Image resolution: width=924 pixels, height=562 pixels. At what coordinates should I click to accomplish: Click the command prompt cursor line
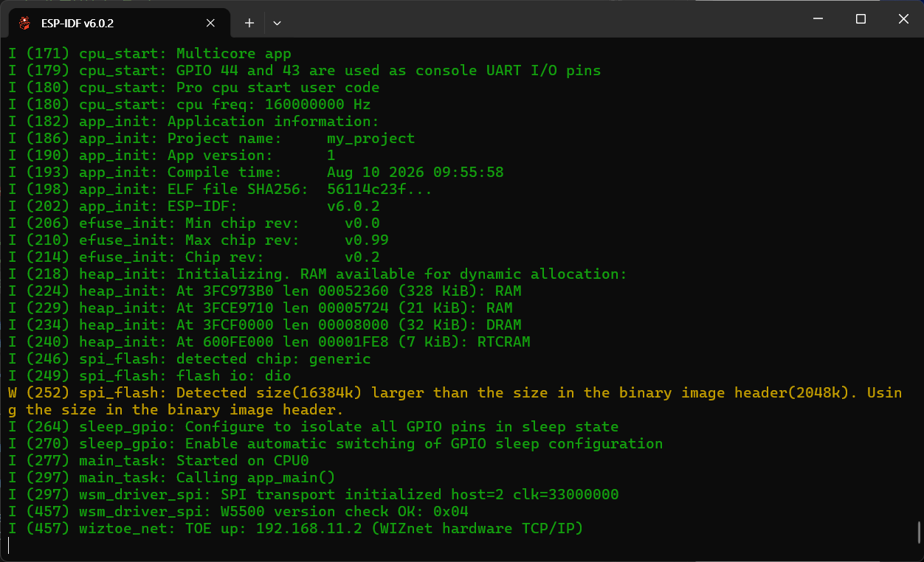pos(9,546)
